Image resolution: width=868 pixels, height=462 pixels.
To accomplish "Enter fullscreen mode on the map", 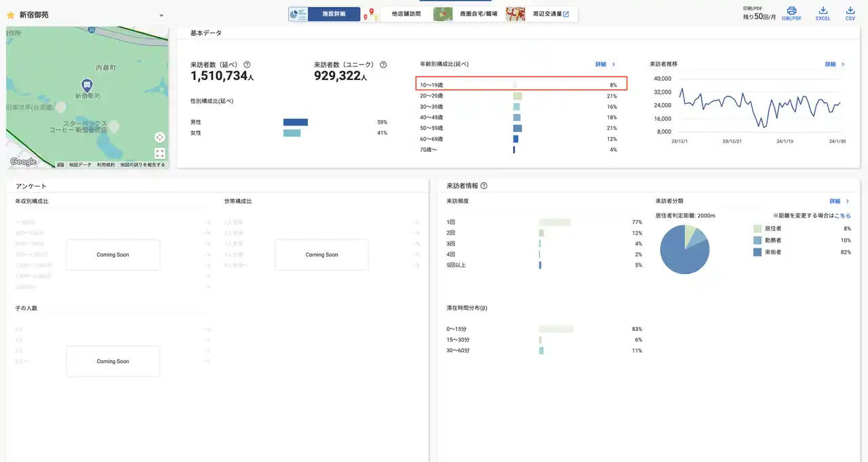I will (x=160, y=153).
